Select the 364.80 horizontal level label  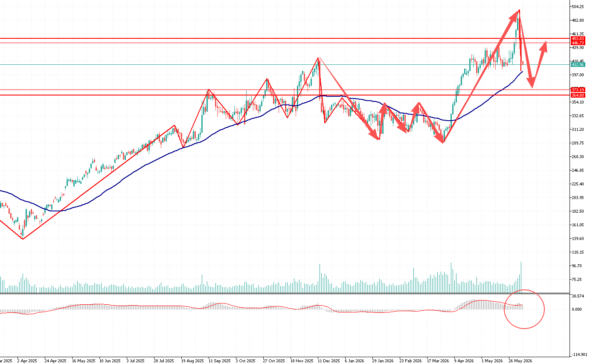[x=577, y=95]
